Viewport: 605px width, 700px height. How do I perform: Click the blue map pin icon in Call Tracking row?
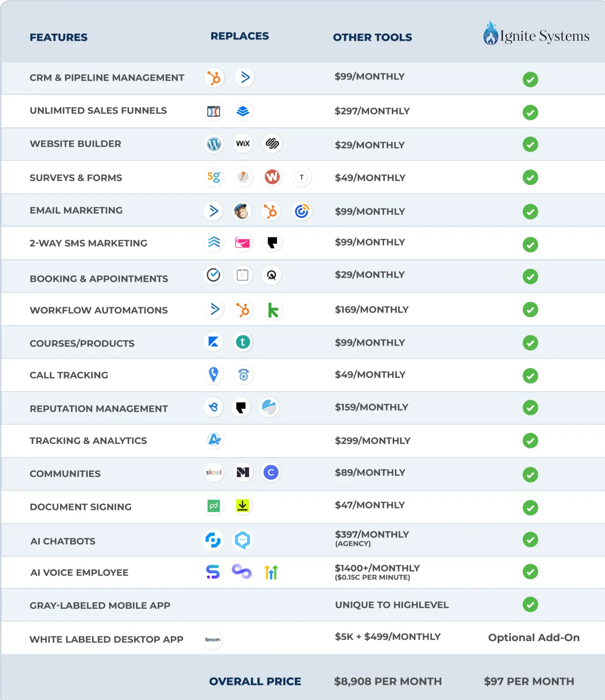coord(214,374)
